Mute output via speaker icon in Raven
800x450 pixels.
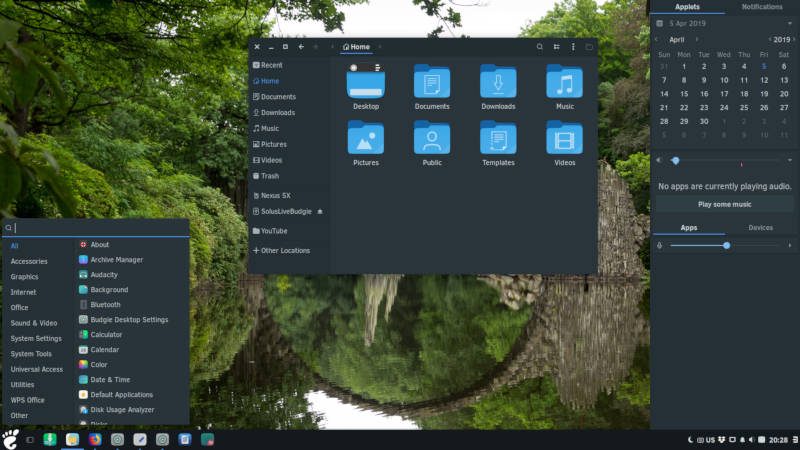pos(659,160)
